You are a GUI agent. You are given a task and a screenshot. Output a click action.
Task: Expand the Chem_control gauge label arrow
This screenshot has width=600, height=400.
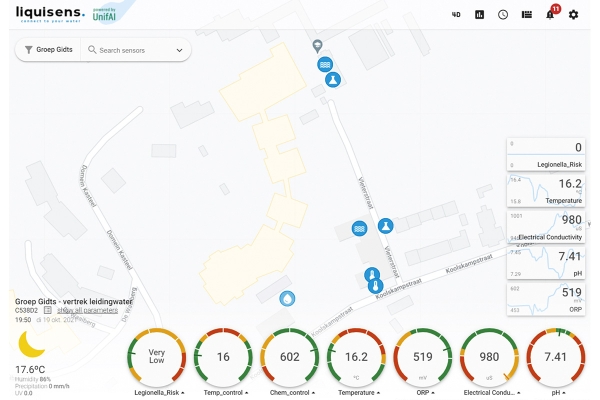[x=313, y=393]
